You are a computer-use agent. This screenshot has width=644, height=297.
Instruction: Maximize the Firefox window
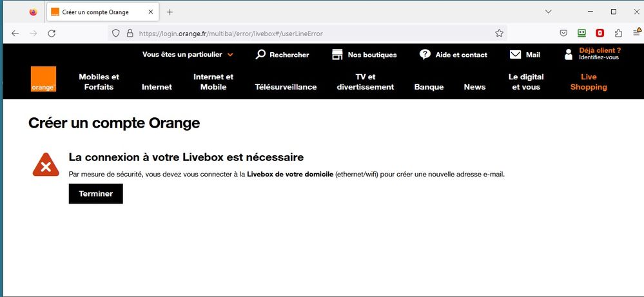tap(614, 12)
